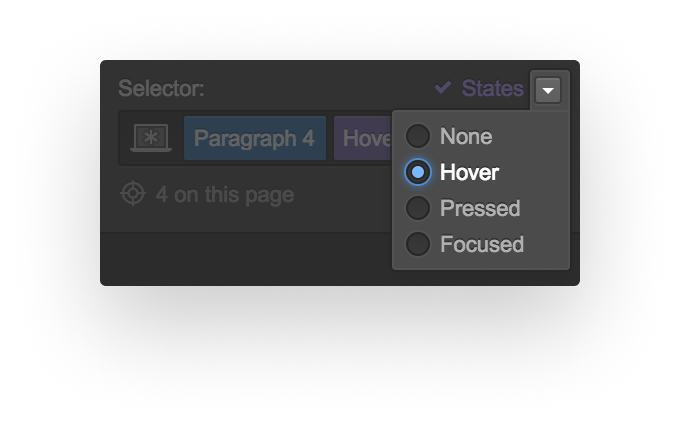Click the crosshair target icon
Image resolution: width=680 pixels, height=426 pixels.
(x=133, y=194)
